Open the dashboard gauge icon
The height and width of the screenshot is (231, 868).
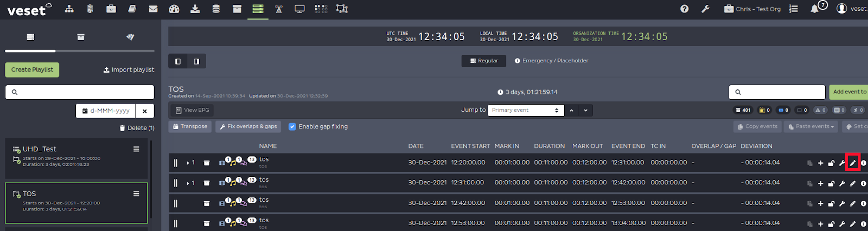(174, 9)
